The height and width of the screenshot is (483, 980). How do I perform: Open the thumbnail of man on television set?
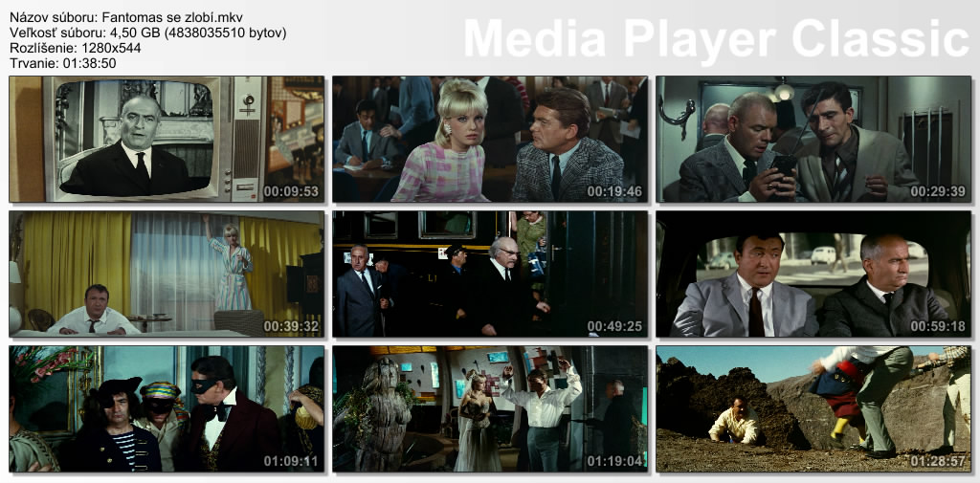tap(167, 139)
